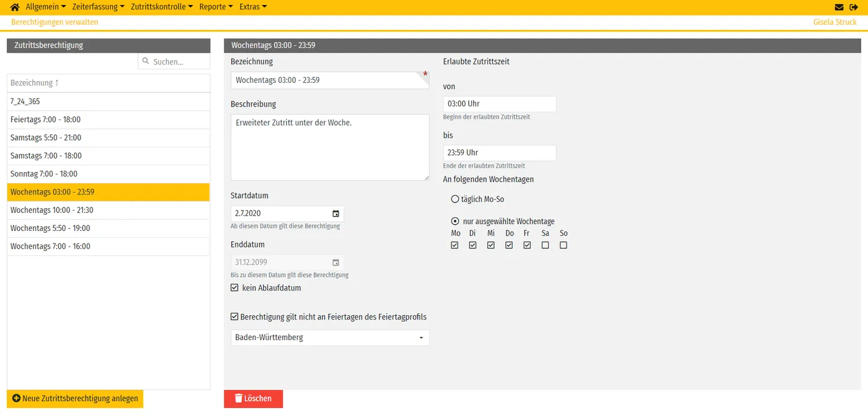Click the logout icon
868x418 pixels.
tap(854, 7)
